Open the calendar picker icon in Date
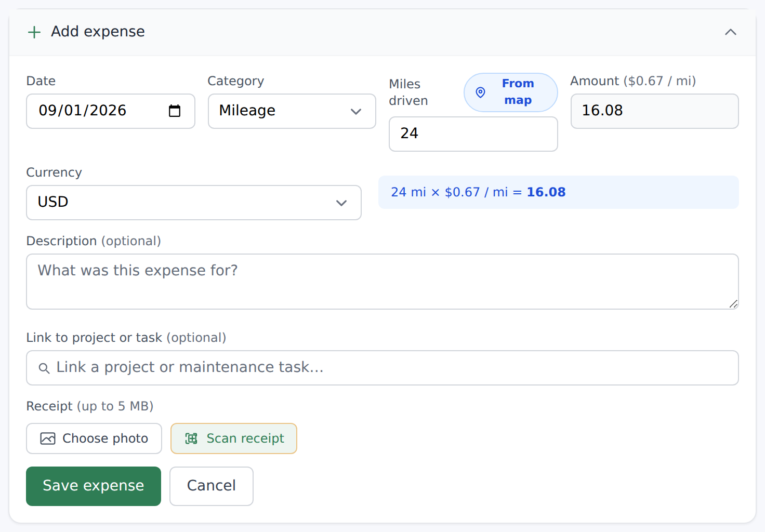 pos(175,111)
